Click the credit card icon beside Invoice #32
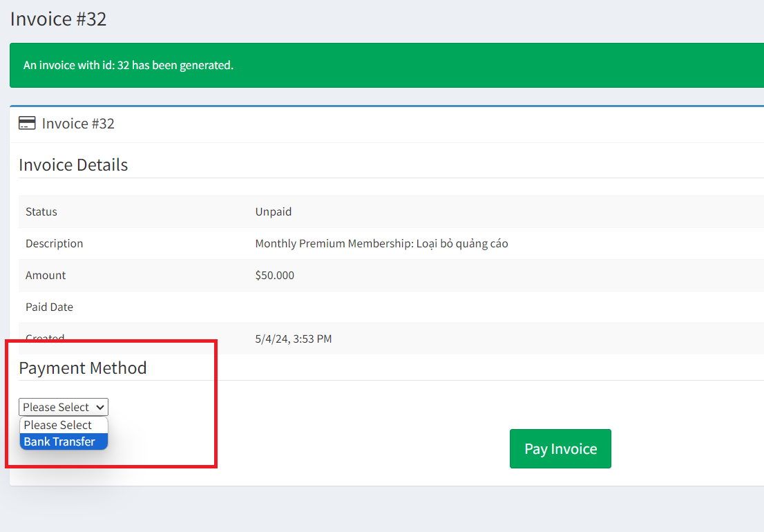The image size is (764, 532). pos(27,124)
